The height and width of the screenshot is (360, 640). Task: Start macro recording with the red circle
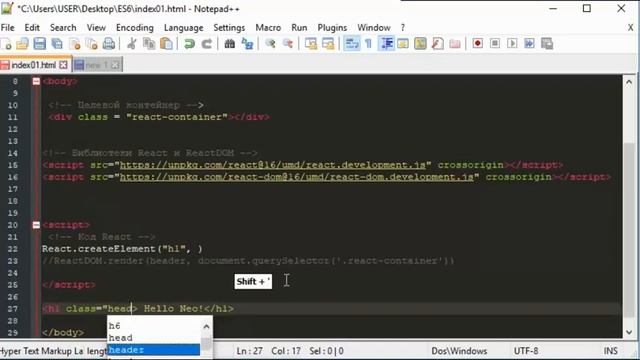pyautogui.click(x=478, y=44)
